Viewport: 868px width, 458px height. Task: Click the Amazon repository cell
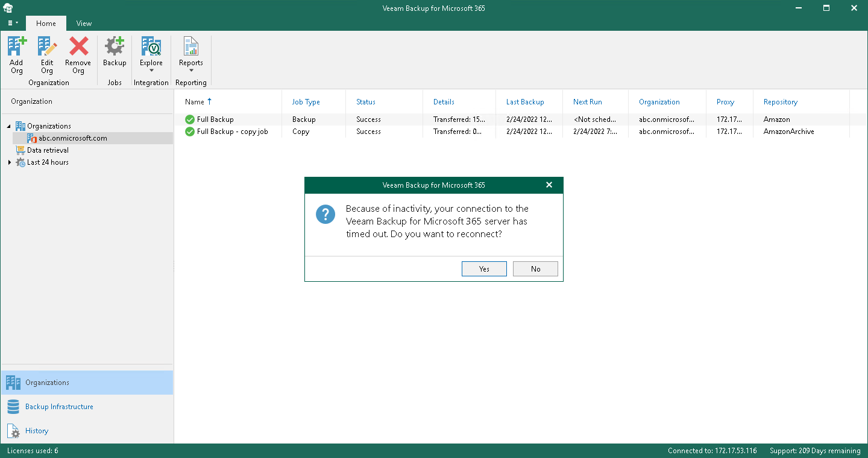click(x=777, y=119)
